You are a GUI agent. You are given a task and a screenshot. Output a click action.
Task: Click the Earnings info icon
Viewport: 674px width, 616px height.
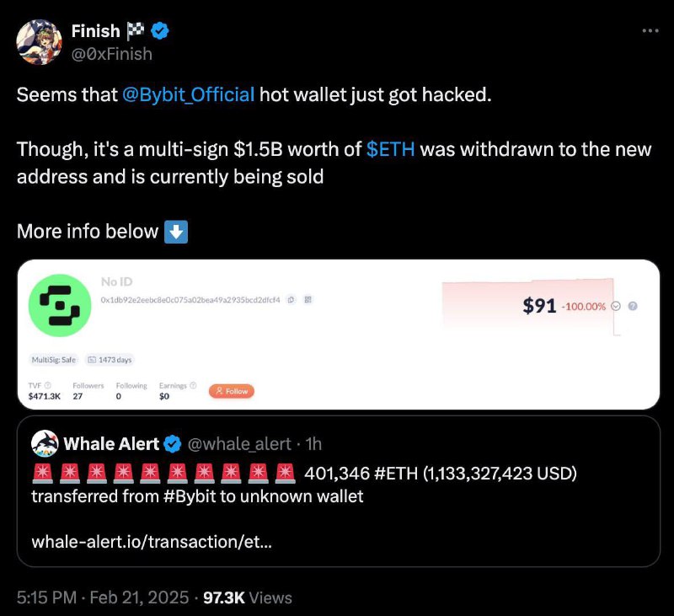[193, 386]
